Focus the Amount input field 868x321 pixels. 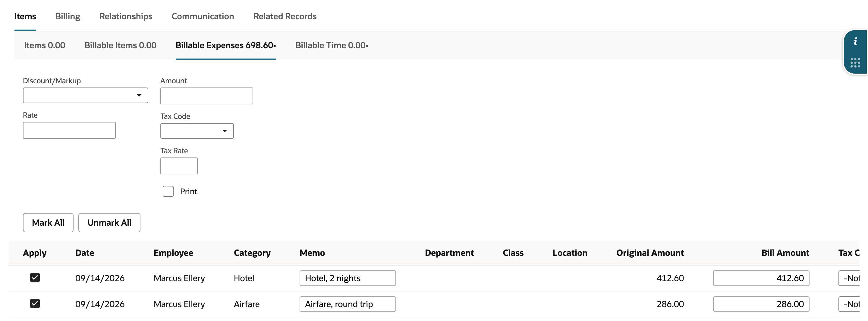[x=206, y=96]
